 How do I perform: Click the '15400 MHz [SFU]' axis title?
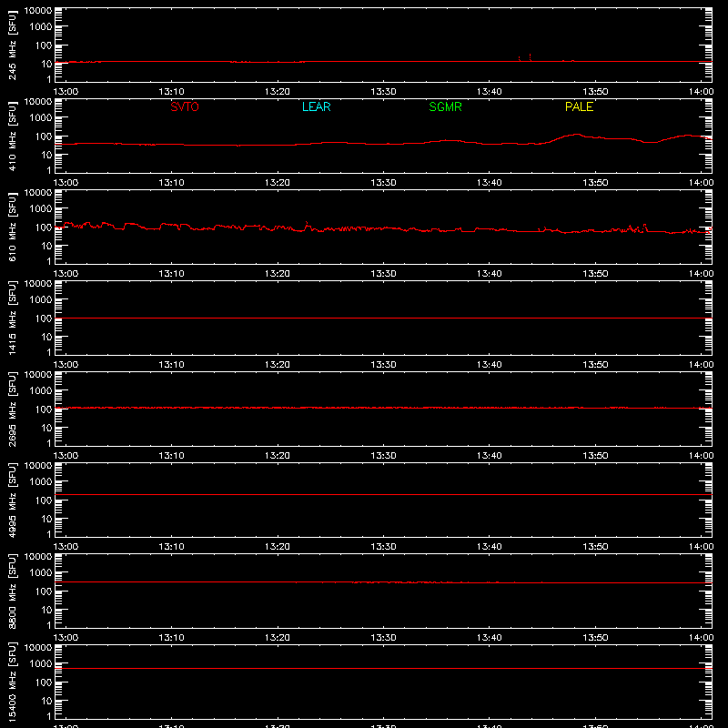click(13, 682)
